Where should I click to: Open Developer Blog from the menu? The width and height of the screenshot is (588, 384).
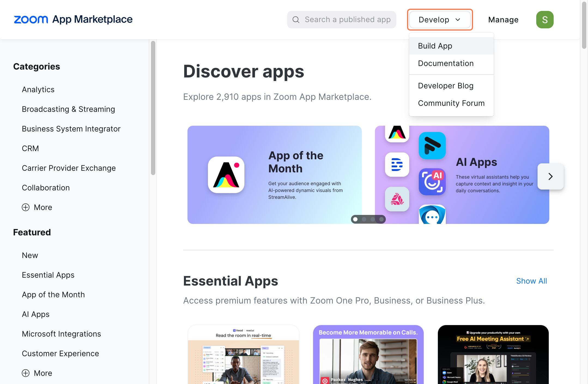(x=451, y=86)
